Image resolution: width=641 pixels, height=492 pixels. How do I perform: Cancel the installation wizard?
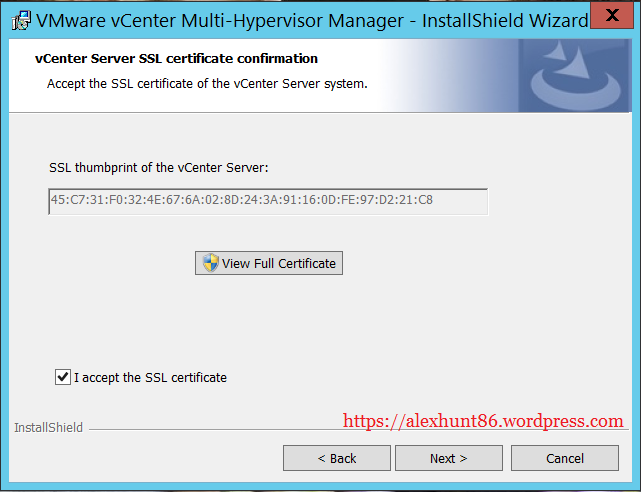tap(565, 458)
